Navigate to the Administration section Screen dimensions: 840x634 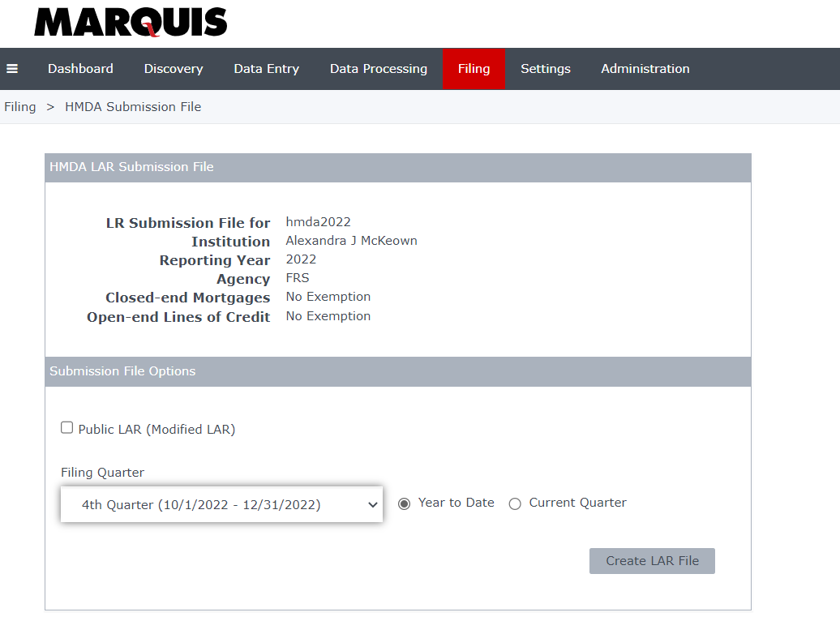pos(645,69)
